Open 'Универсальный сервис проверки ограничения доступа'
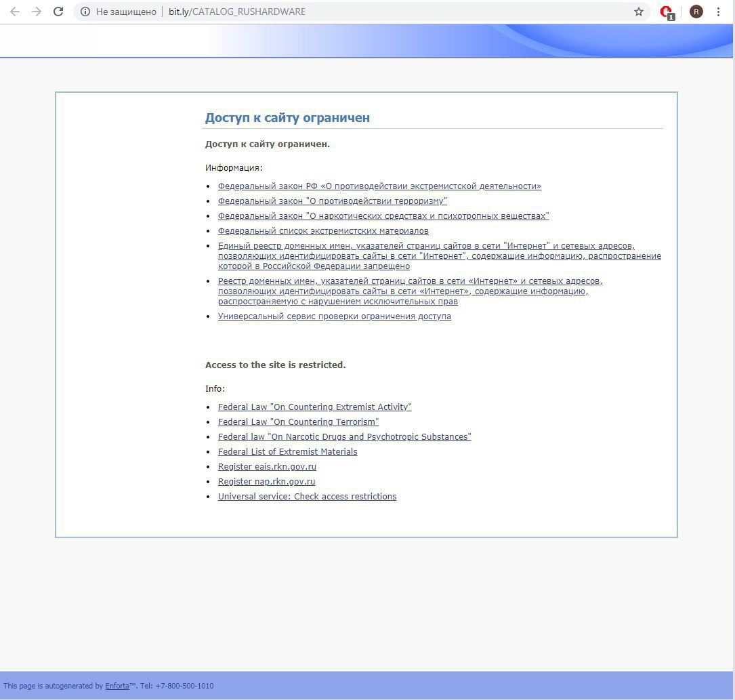Screen dimensions: 735x700 point(334,316)
